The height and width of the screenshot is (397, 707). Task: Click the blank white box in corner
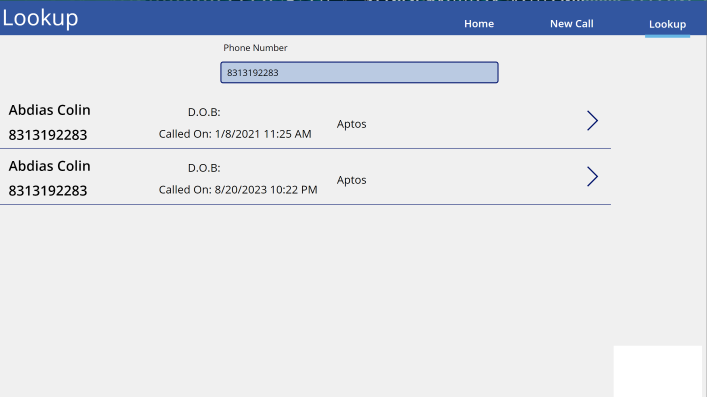(658, 371)
